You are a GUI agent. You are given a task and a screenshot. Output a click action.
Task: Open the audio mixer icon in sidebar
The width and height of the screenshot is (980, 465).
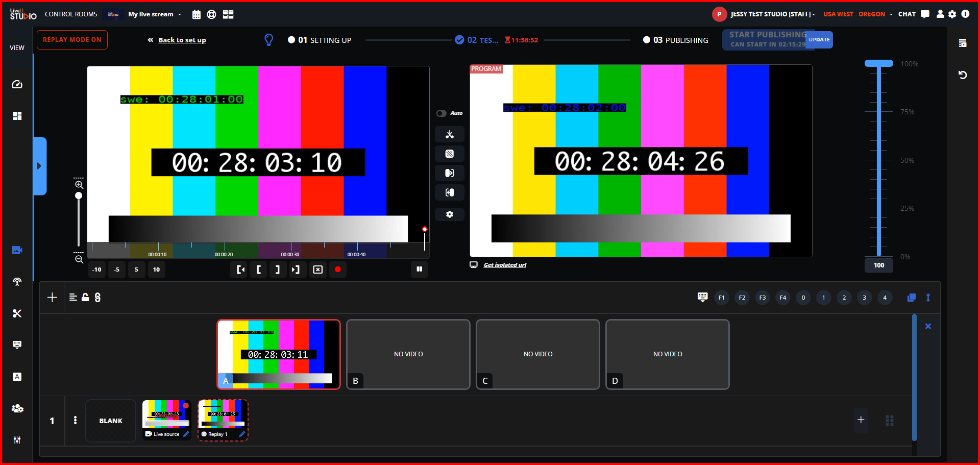pyautogui.click(x=17, y=440)
